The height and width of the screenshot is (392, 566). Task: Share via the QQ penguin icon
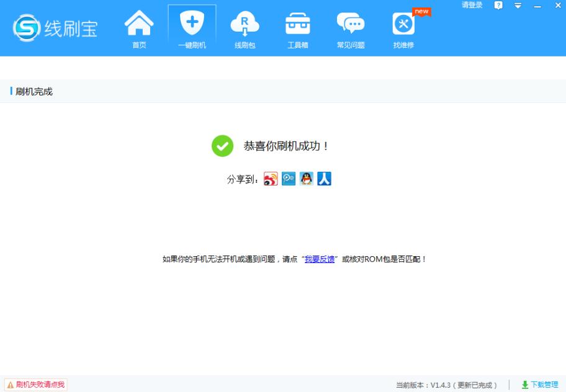click(x=306, y=179)
